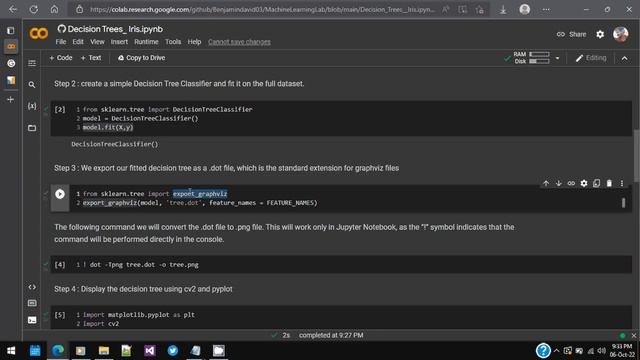Move cell up with arrow icon
This screenshot has width=640, height=360.
(x=546, y=184)
